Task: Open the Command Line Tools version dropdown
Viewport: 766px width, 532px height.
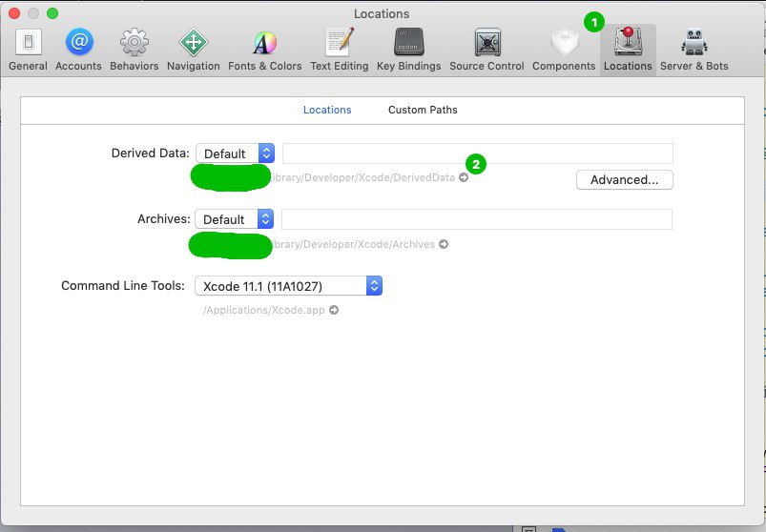Action: [288, 286]
